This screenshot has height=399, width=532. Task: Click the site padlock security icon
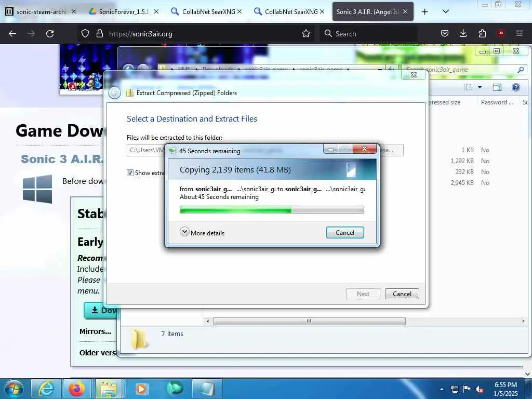pyautogui.click(x=99, y=34)
